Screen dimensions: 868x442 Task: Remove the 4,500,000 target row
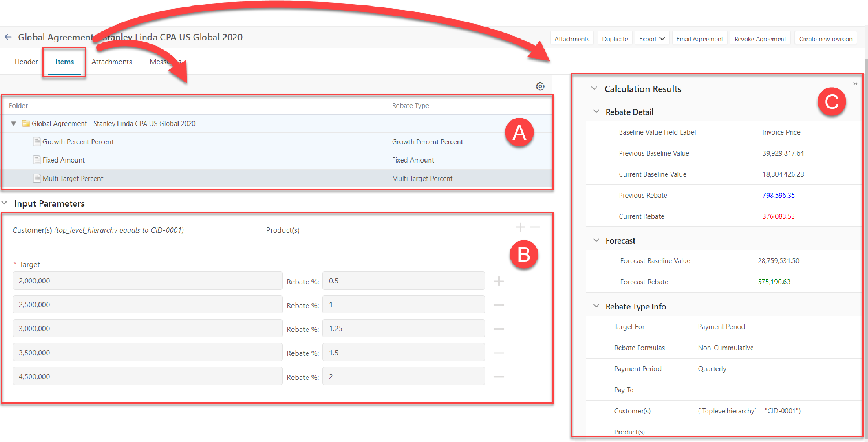[498, 376]
